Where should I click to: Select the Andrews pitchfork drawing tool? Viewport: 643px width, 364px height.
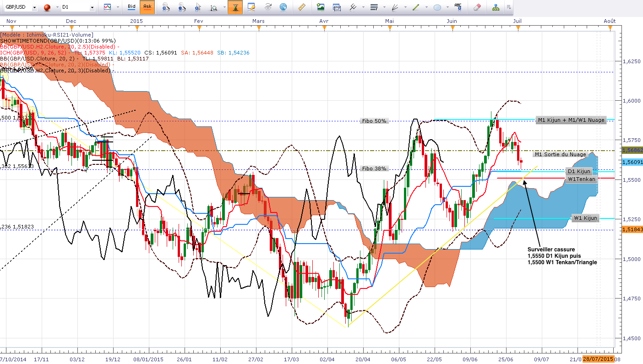click(x=353, y=7)
